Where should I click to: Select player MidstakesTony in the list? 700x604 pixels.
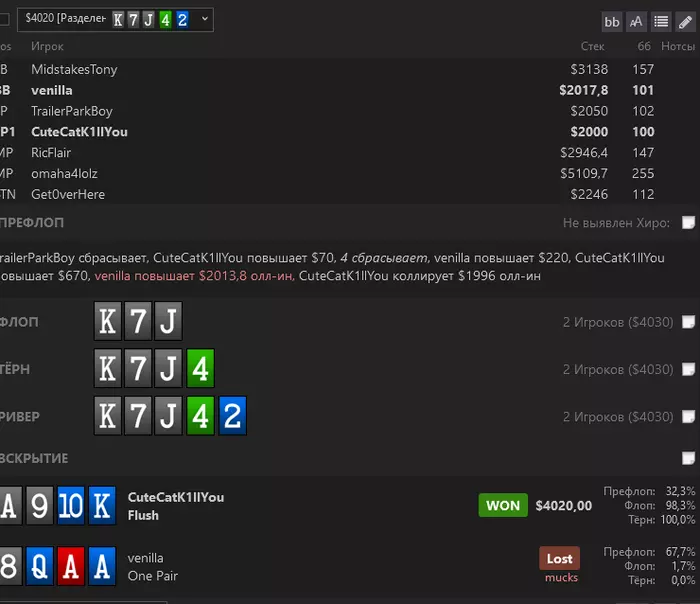348,69
